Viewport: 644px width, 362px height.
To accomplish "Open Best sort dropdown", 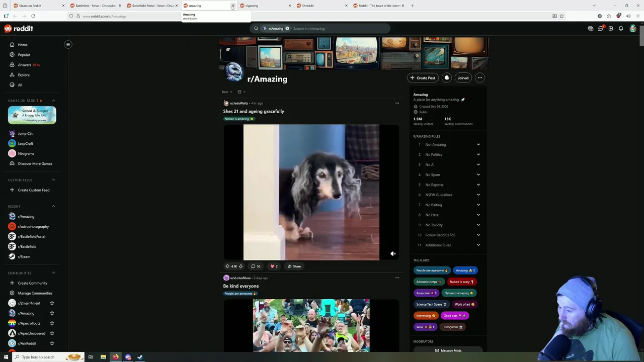I will [227, 92].
